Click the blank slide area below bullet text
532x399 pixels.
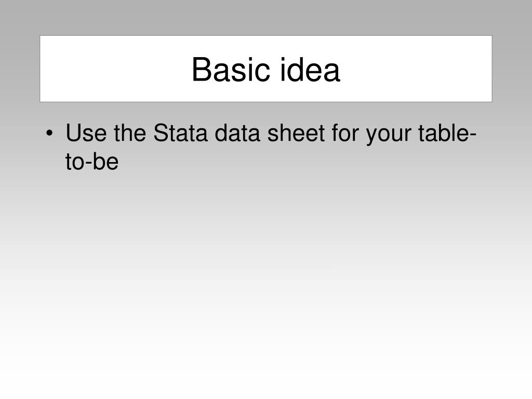point(265,271)
